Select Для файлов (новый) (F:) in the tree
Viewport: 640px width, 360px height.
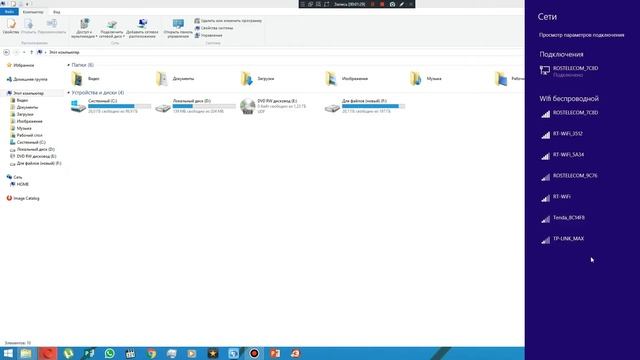coord(36,163)
